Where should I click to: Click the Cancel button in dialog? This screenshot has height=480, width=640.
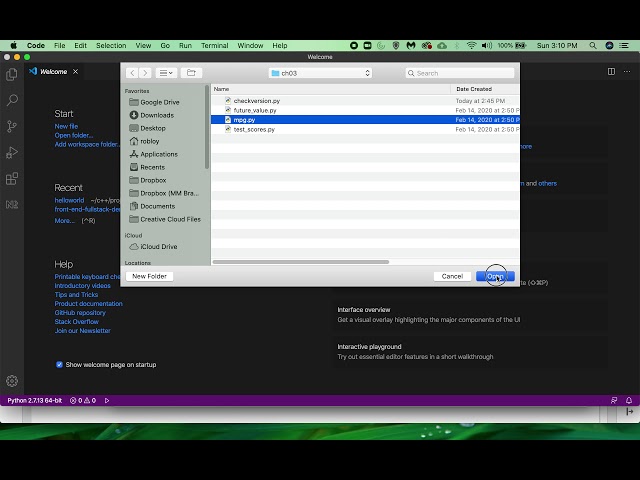452,276
